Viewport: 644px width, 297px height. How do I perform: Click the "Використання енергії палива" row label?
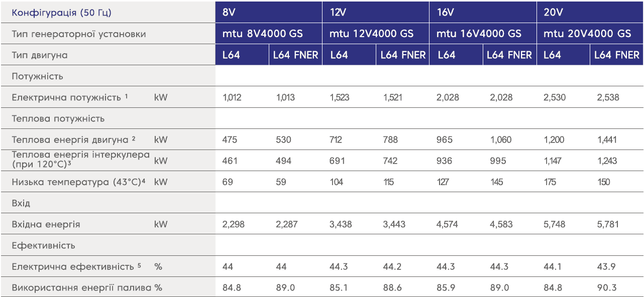coord(83,288)
